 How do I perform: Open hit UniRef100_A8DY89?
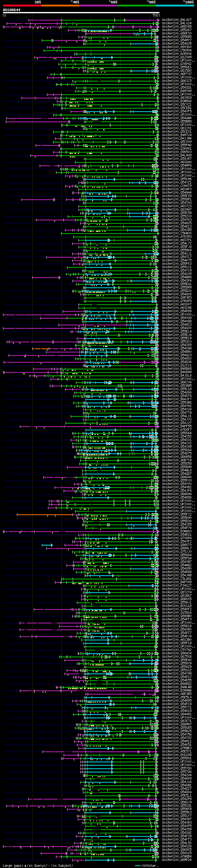point(177,26)
